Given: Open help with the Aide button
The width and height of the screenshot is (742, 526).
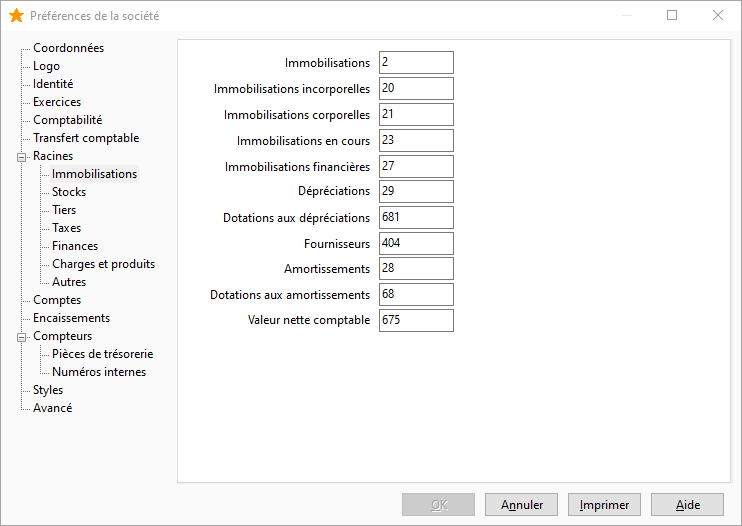Looking at the screenshot, I should (688, 505).
